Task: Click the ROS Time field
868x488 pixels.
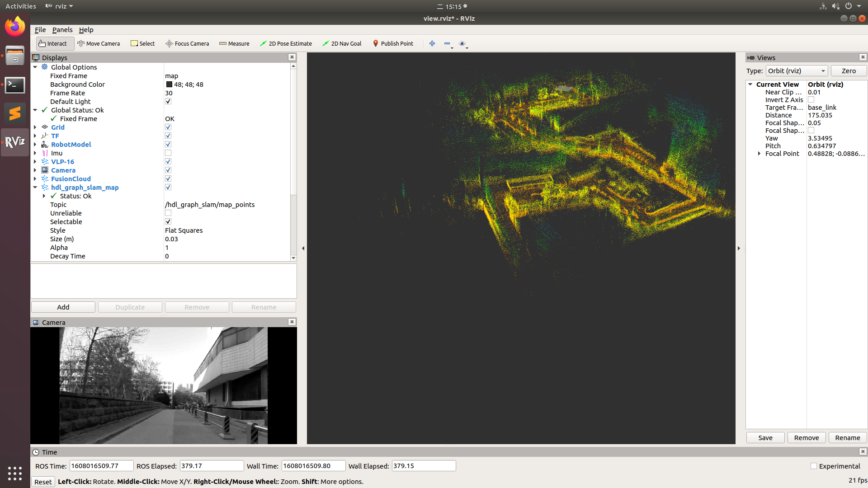Action: coord(101,466)
